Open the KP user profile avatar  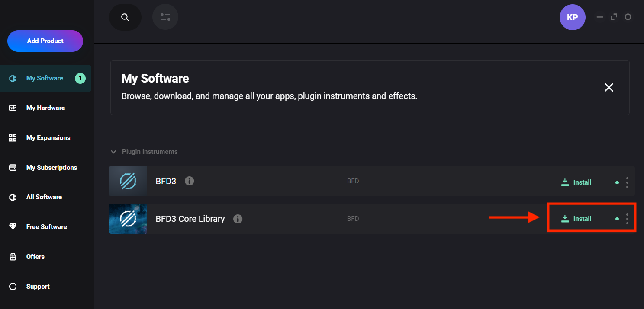tap(572, 17)
